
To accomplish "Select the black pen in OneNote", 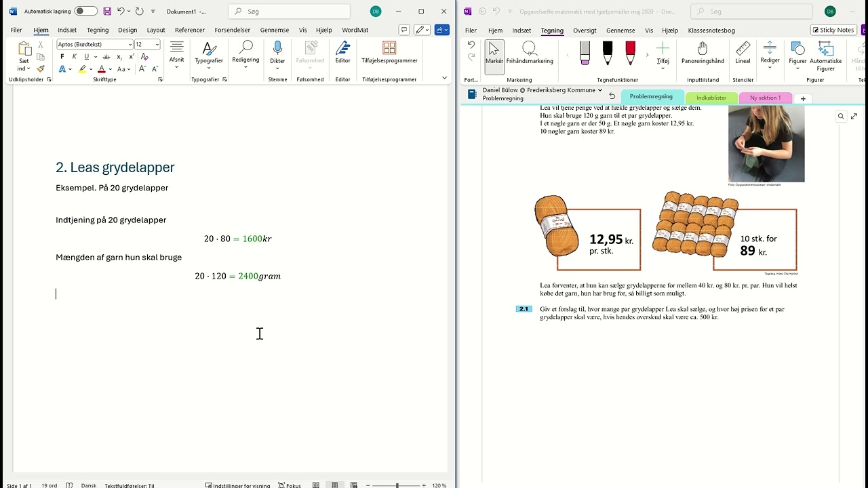I will click(608, 54).
